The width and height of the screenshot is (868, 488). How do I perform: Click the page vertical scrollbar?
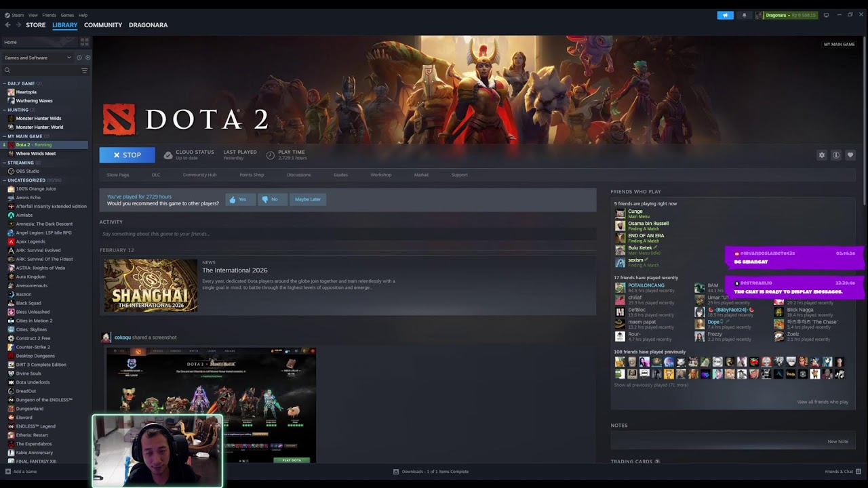865,122
